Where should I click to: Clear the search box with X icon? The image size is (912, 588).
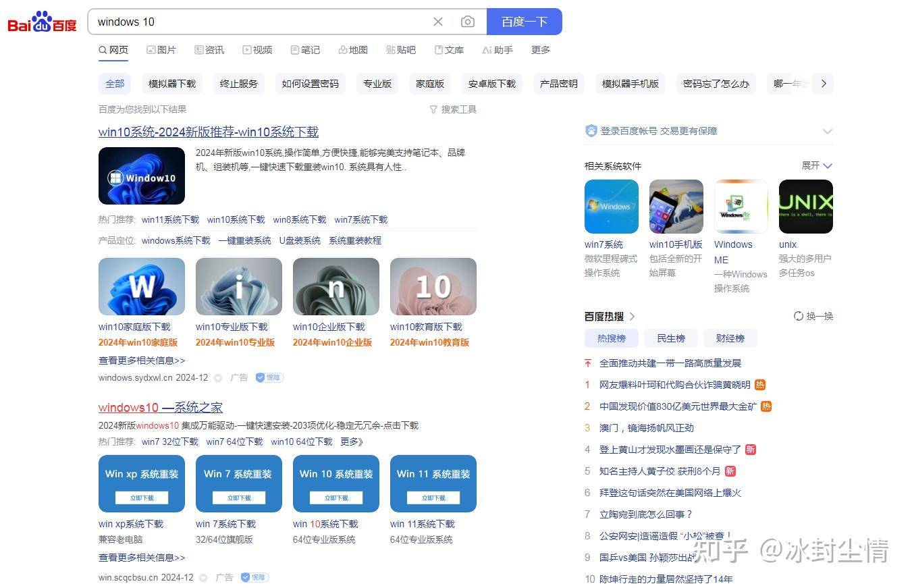click(x=438, y=22)
